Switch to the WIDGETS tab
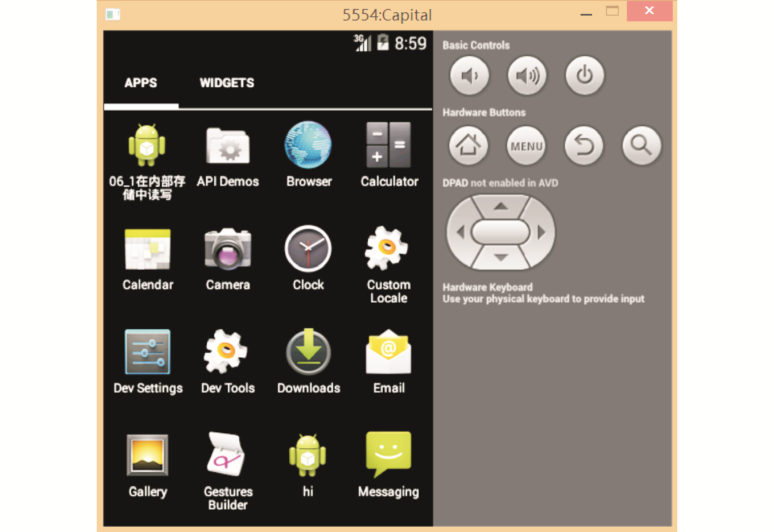This screenshot has width=774, height=532. click(x=227, y=83)
